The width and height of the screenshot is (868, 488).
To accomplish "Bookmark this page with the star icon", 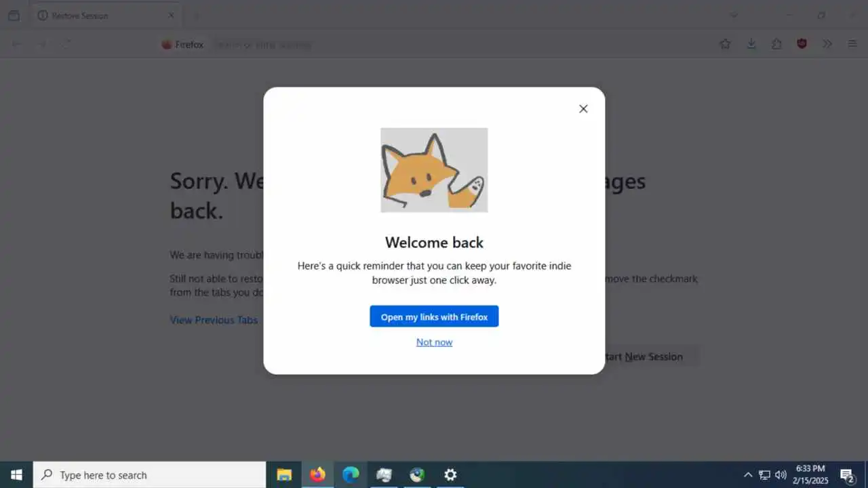I will coord(725,44).
